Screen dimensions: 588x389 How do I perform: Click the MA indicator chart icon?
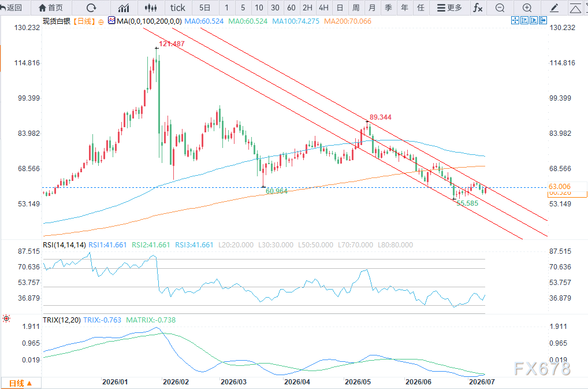111,21
